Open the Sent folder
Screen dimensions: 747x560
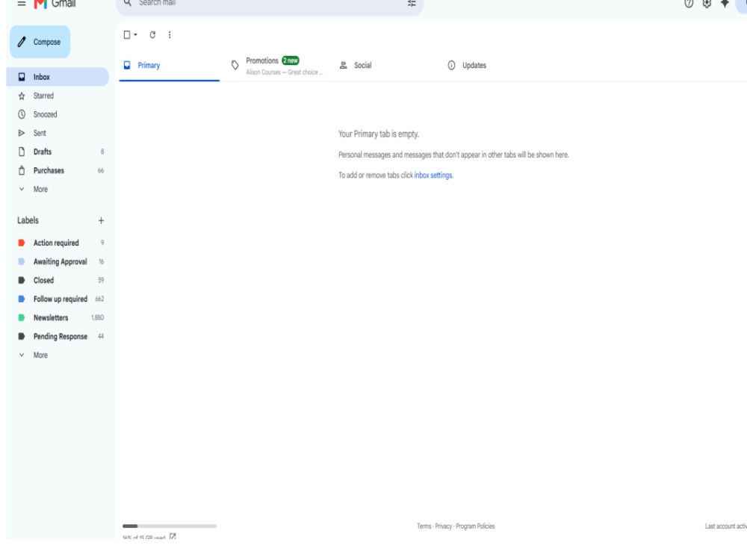pyautogui.click(x=58, y=133)
